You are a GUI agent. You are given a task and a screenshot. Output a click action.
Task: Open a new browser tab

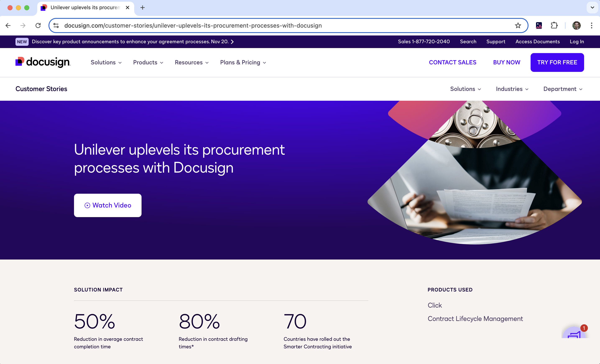(143, 8)
